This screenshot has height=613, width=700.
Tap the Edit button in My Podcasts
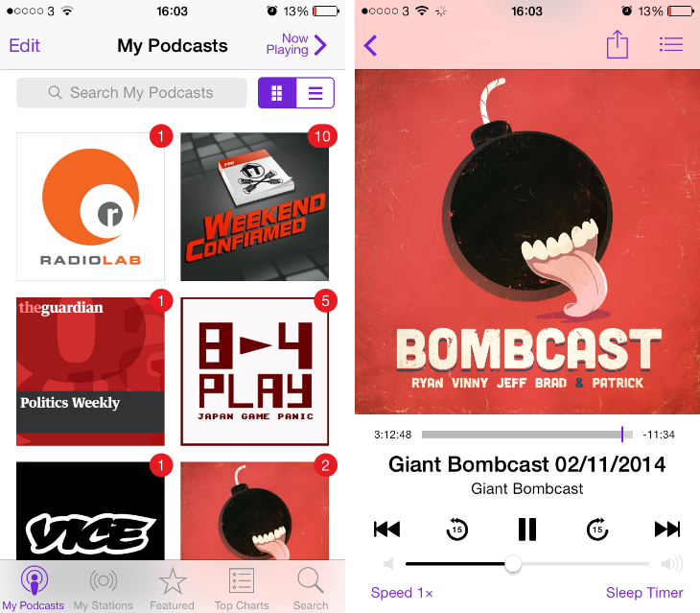pyautogui.click(x=25, y=45)
